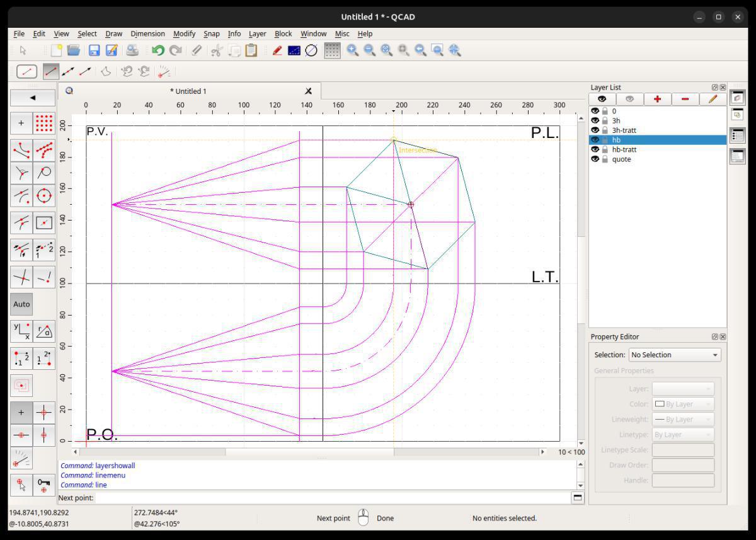Image resolution: width=756 pixels, height=540 pixels.
Task: Select the scissors Cut icon
Action: [x=216, y=50]
